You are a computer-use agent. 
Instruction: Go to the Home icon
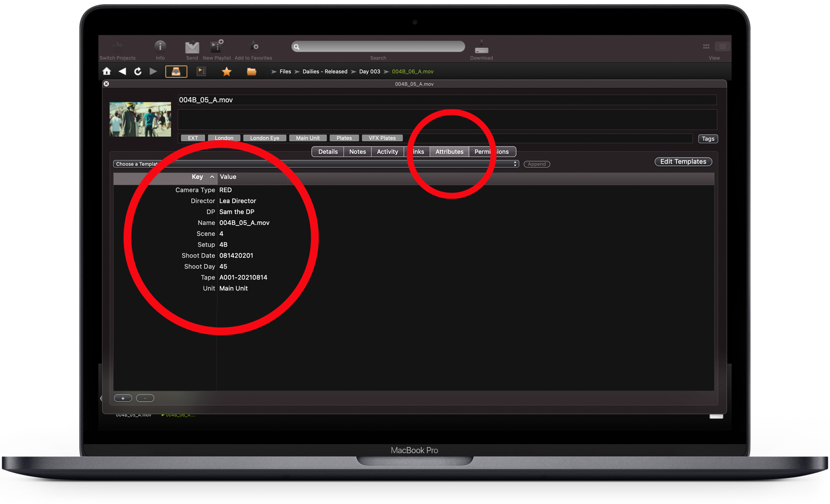coord(107,72)
